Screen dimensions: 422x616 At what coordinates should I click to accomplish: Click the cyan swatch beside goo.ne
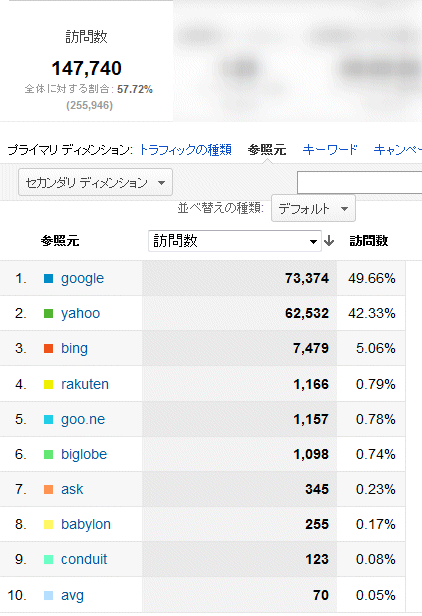(x=48, y=420)
